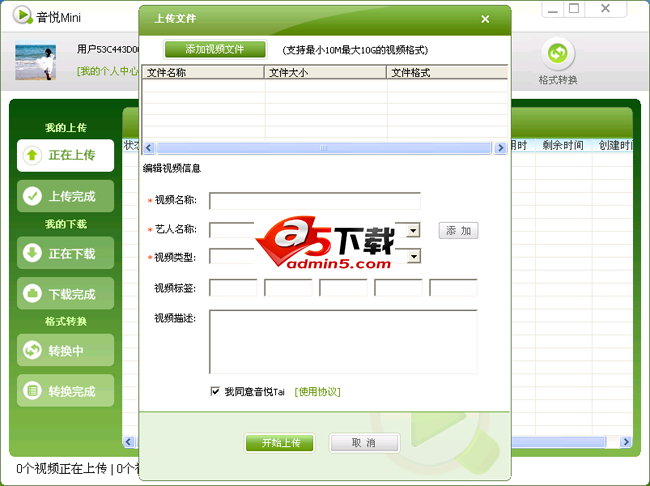Click the checkmark icon in 上传完成

[x=32, y=196]
